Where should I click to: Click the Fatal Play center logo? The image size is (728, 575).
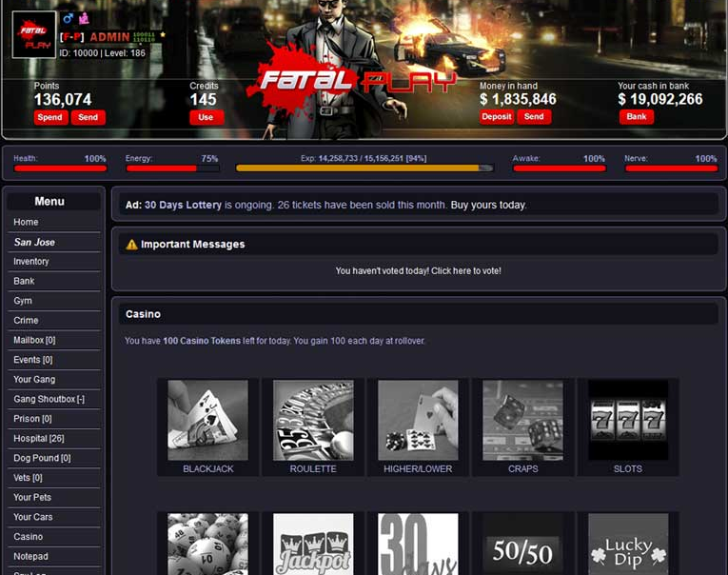tap(351, 79)
